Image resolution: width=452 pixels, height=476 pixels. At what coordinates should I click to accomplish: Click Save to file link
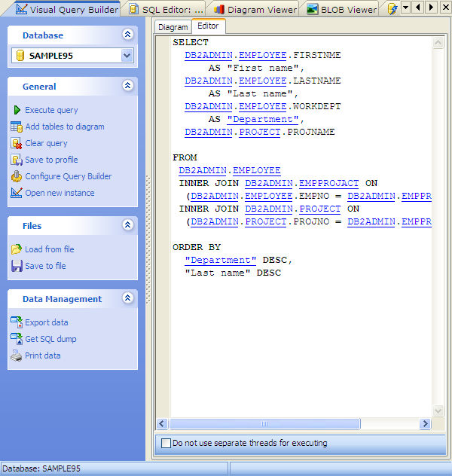(x=45, y=266)
